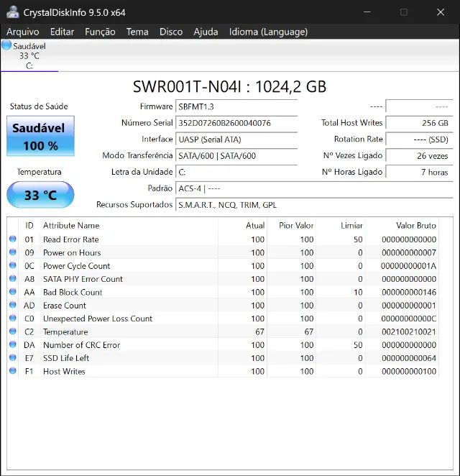Click the 33 °C temperature button

pyautogui.click(x=40, y=195)
